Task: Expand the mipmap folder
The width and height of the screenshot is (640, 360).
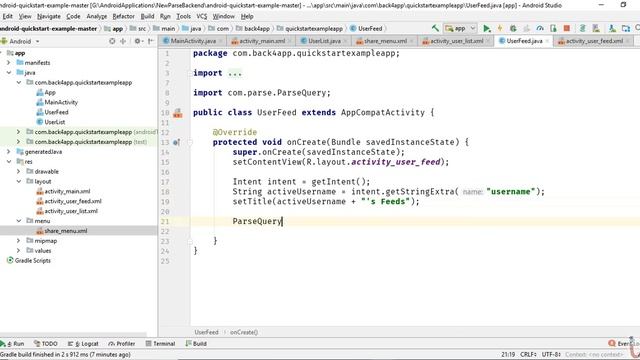Action: click(x=19, y=240)
